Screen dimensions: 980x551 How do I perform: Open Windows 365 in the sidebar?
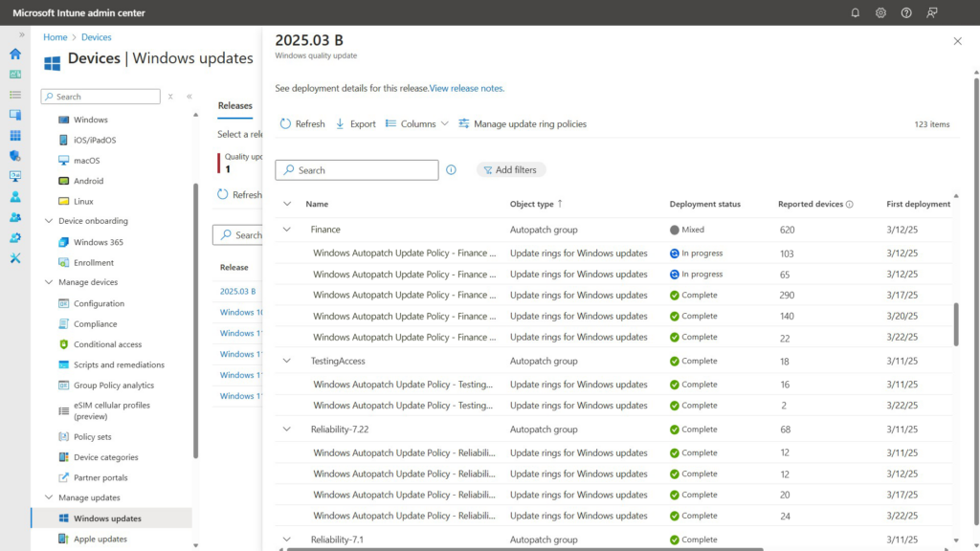click(99, 242)
